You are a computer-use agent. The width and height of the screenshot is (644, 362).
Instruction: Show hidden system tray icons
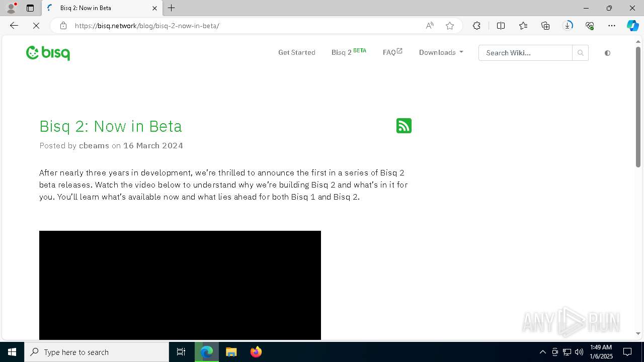coord(542,352)
